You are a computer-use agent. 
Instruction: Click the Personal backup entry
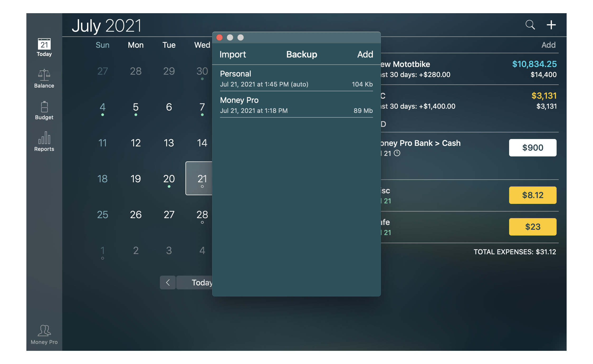296,79
